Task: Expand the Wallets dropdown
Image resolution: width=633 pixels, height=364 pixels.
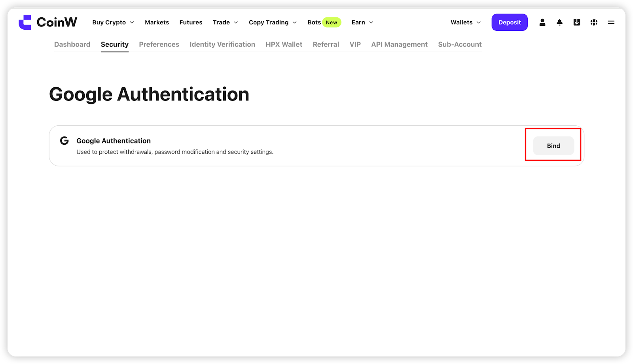Action: click(466, 23)
